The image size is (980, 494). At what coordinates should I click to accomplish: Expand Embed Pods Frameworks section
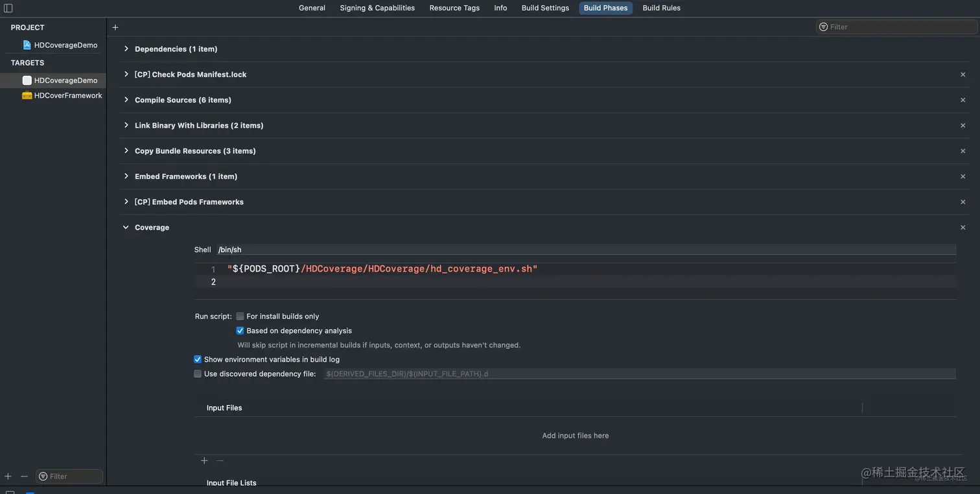point(126,202)
